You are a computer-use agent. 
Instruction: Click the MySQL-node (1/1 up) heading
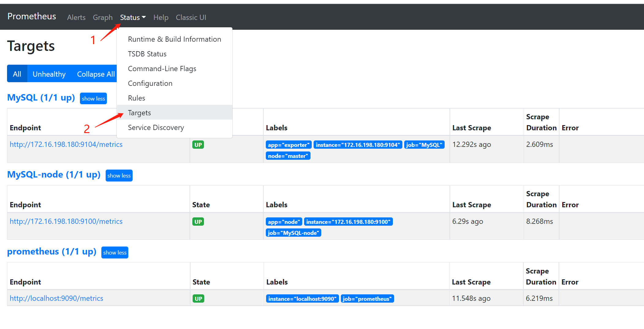54,174
